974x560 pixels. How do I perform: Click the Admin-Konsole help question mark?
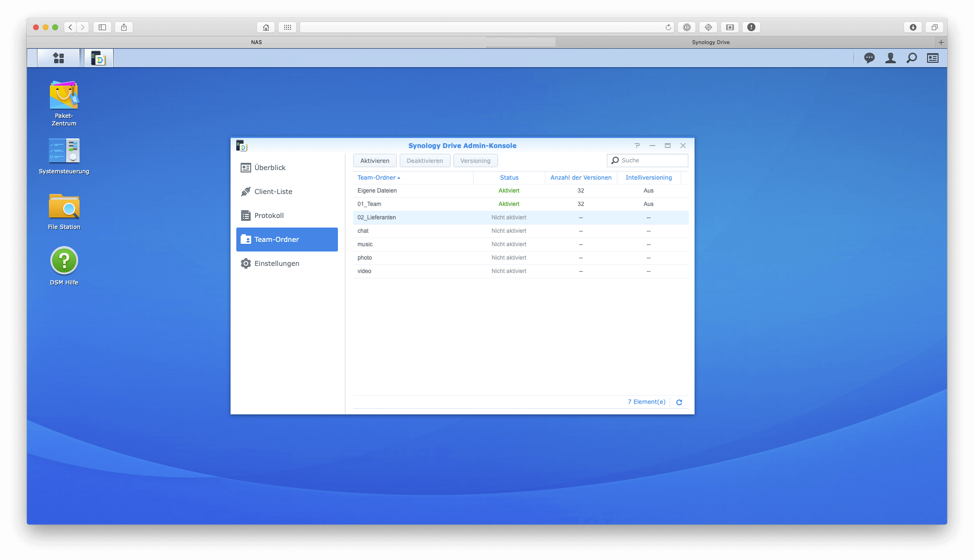coord(637,146)
